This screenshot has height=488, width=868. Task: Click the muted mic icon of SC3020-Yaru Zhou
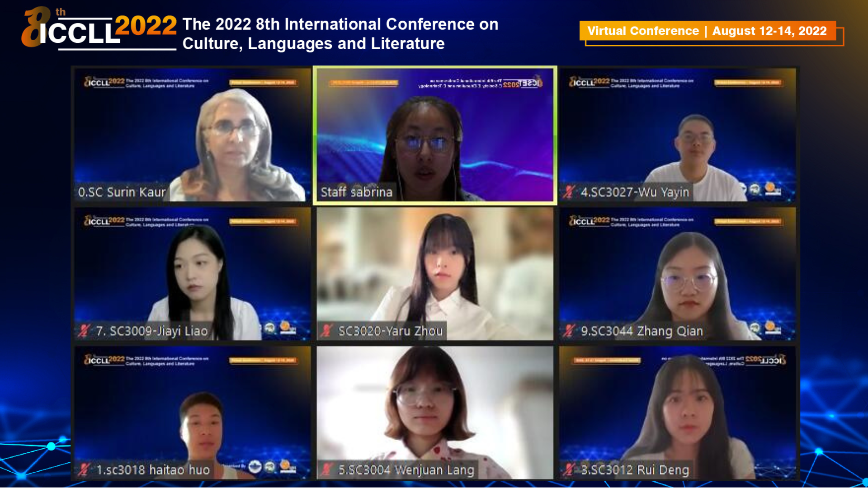point(326,331)
